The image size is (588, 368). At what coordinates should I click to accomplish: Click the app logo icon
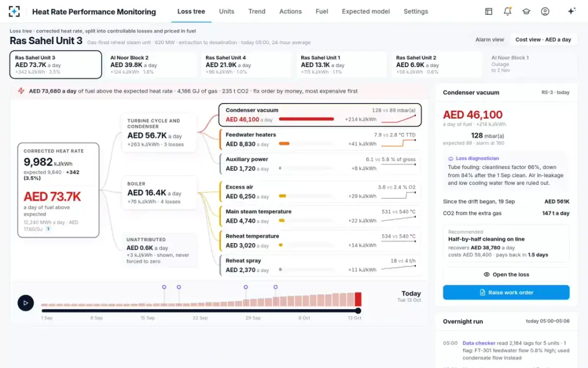[15, 11]
